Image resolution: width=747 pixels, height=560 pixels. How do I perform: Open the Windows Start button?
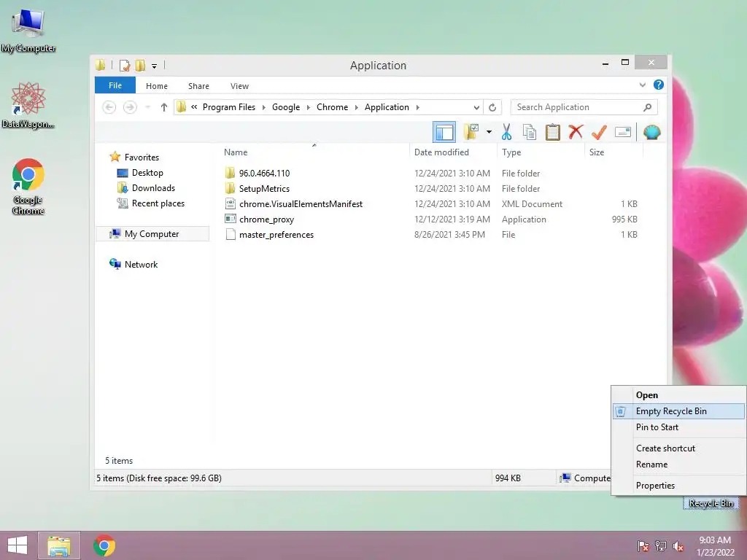point(18,545)
